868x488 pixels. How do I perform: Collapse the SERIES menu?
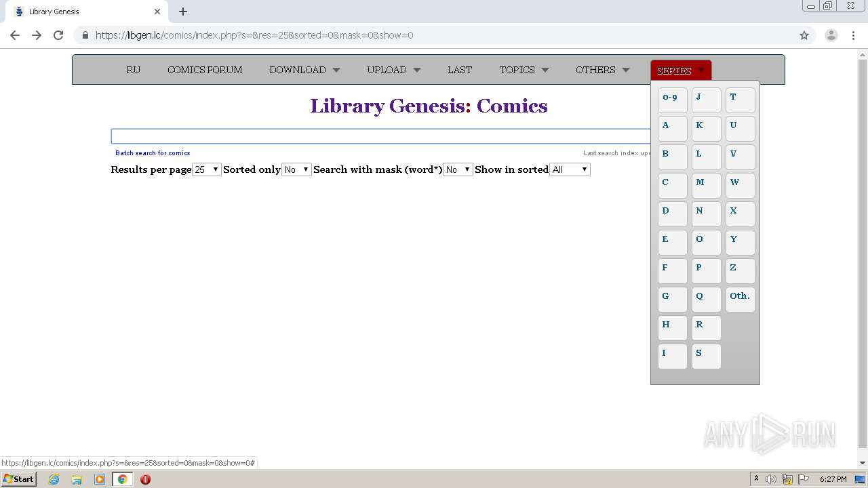tap(681, 70)
